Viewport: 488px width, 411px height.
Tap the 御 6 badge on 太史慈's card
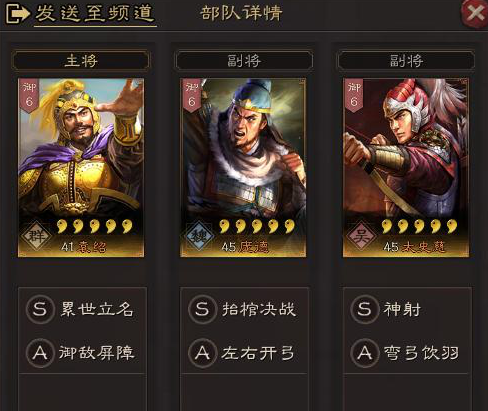tap(354, 95)
